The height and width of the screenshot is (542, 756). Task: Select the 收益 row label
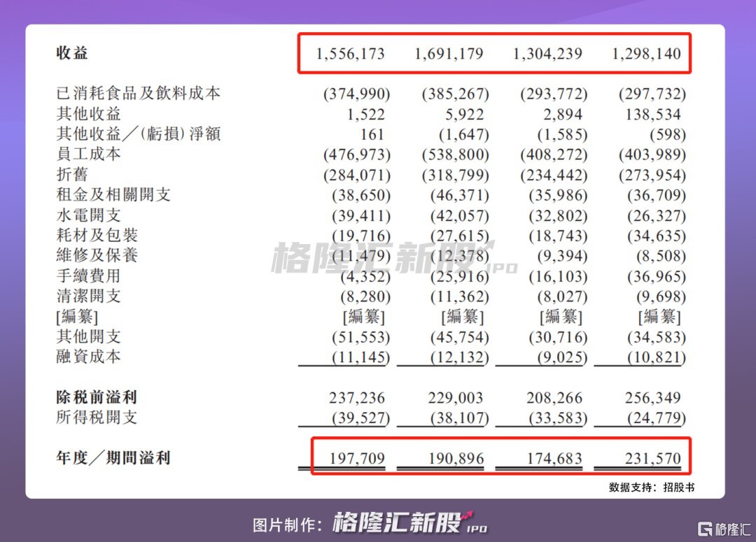[x=72, y=52]
